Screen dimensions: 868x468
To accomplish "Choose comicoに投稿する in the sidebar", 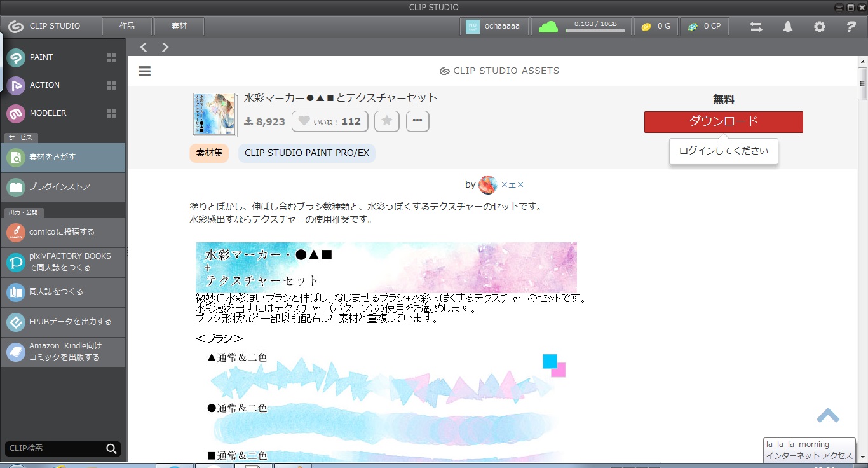I will 63,232.
